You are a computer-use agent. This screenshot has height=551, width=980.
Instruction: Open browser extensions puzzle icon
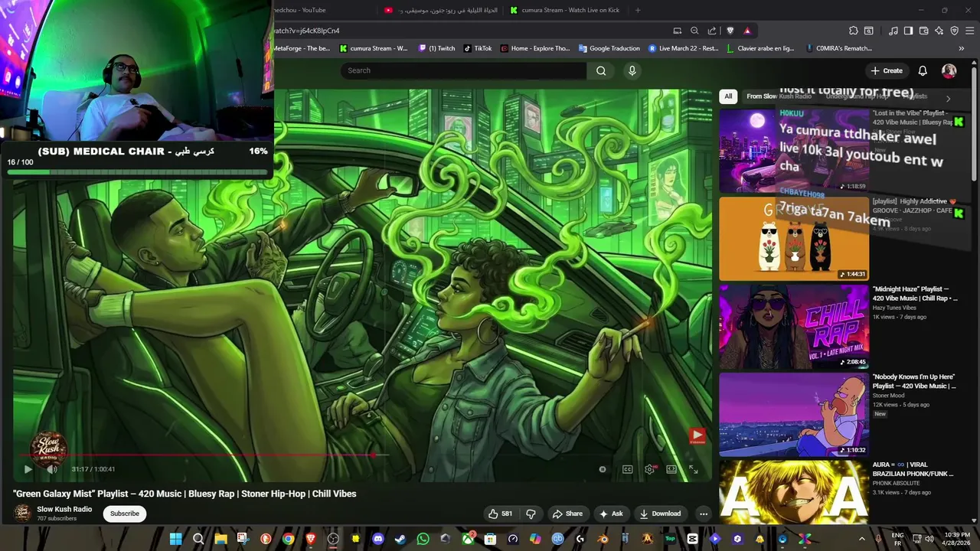point(854,31)
